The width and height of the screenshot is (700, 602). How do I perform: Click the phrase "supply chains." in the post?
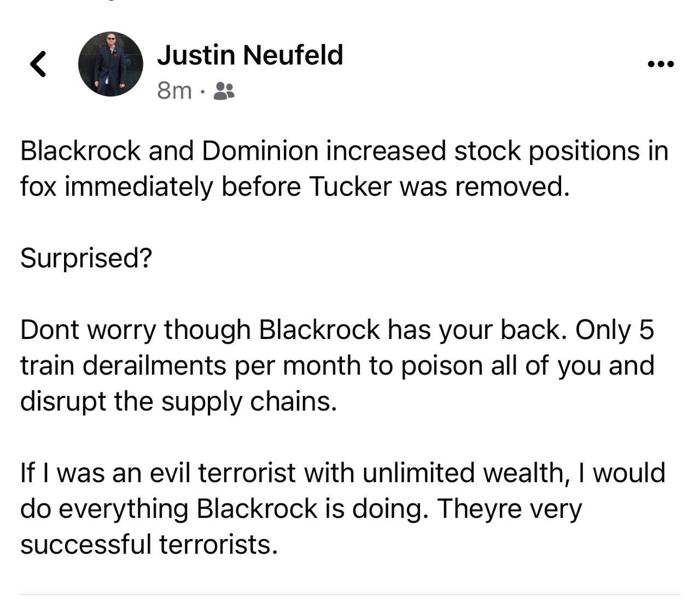coord(249,401)
